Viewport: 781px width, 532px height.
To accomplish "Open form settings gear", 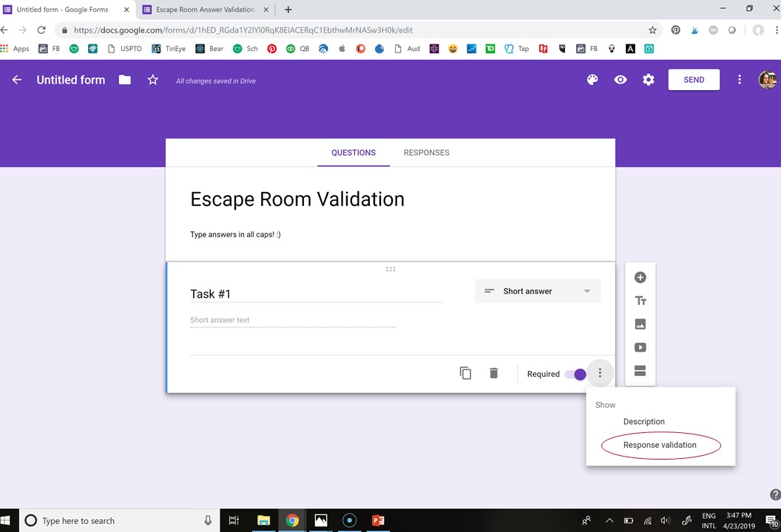I will click(648, 80).
